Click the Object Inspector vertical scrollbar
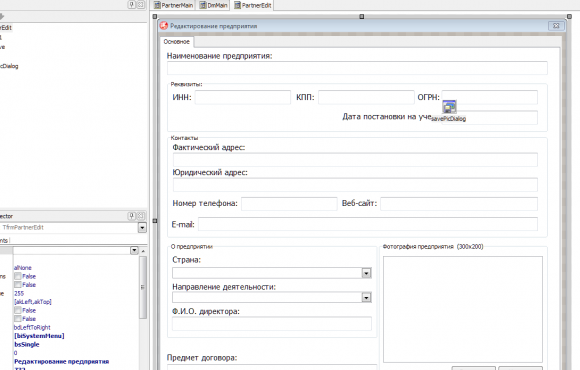580x370 pixels. (143, 287)
